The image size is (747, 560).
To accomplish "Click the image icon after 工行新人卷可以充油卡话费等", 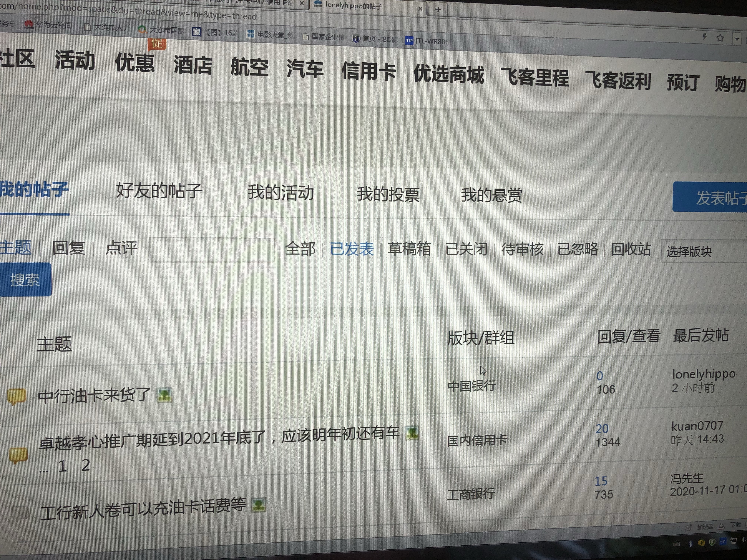I will (258, 505).
